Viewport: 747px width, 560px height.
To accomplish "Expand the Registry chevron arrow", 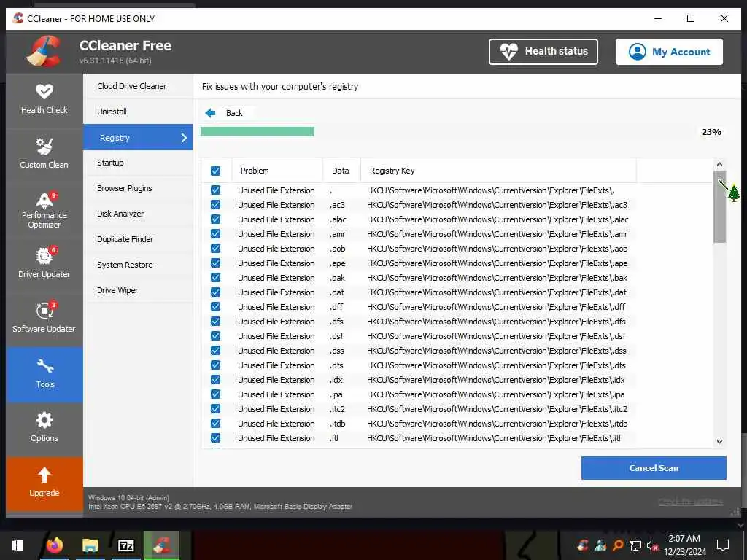I will tap(184, 138).
